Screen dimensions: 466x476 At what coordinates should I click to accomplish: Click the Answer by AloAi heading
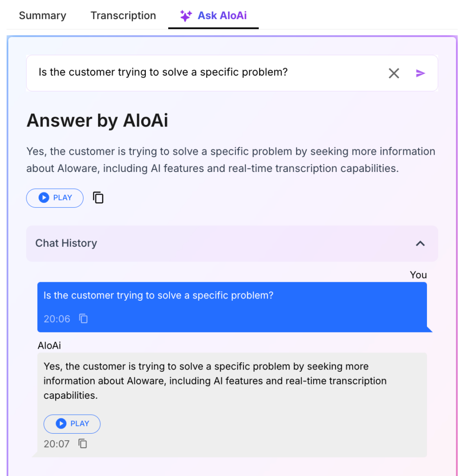97,120
